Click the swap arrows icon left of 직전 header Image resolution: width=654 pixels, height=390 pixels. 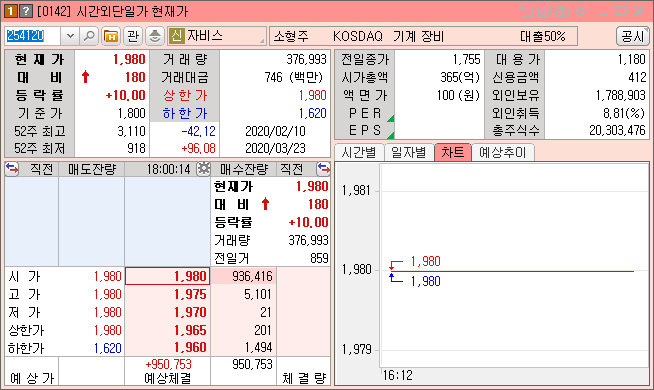coord(12,169)
